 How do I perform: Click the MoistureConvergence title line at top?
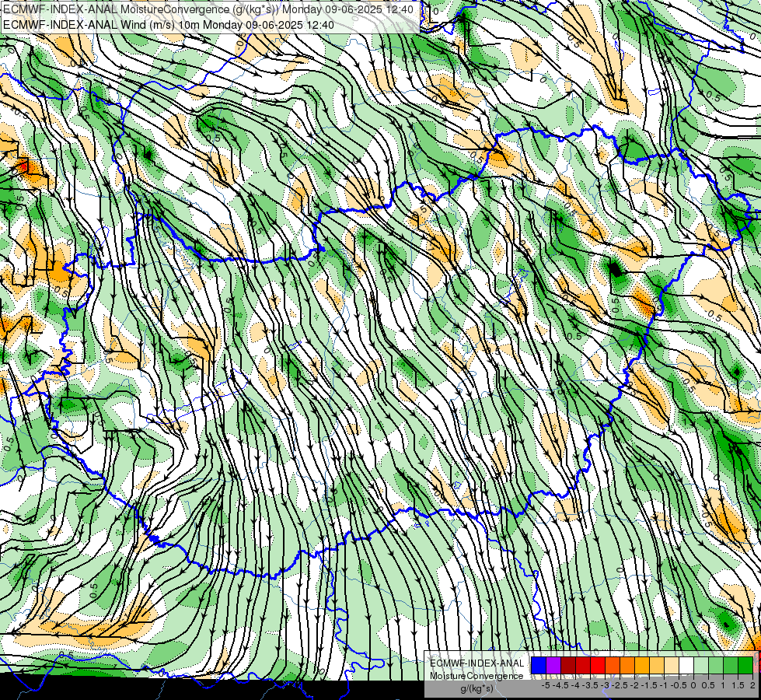click(208, 9)
